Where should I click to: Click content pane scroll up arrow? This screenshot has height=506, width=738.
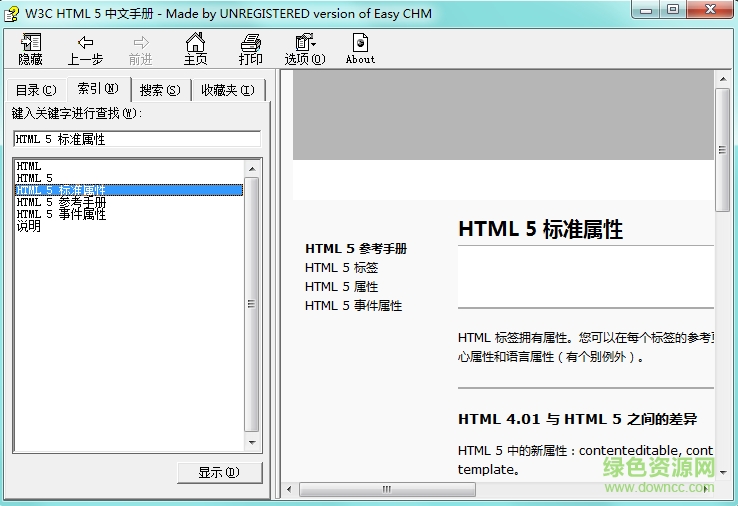[723, 79]
